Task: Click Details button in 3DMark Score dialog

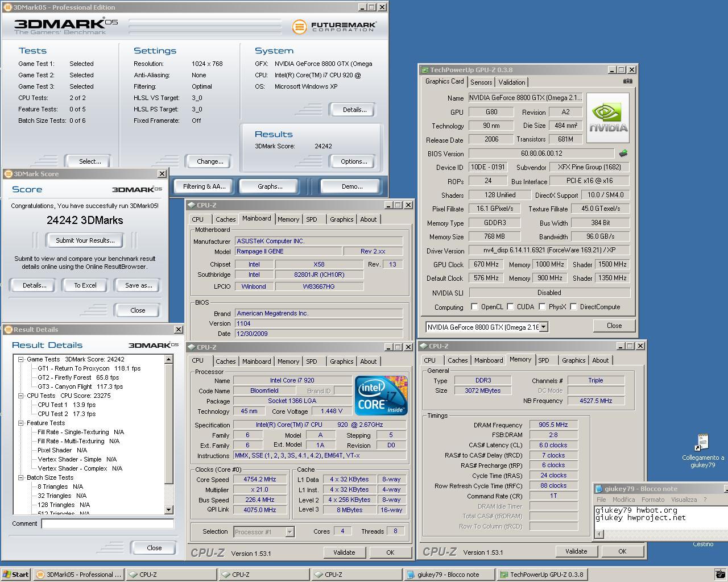Action: 34,285
